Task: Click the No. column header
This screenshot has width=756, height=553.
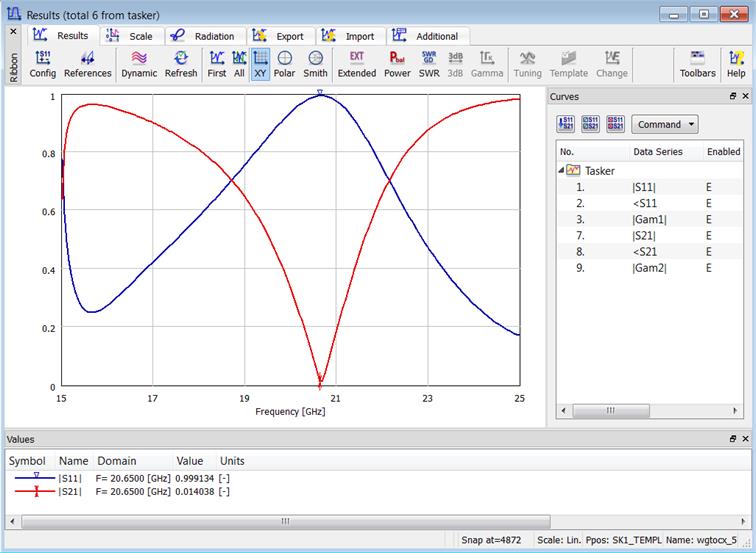Action: (593, 151)
